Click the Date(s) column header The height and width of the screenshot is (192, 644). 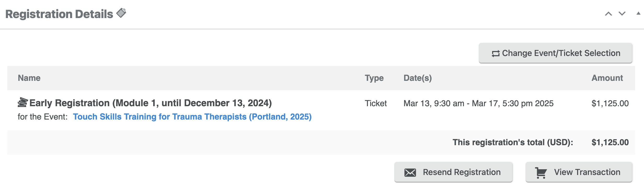[417, 78]
